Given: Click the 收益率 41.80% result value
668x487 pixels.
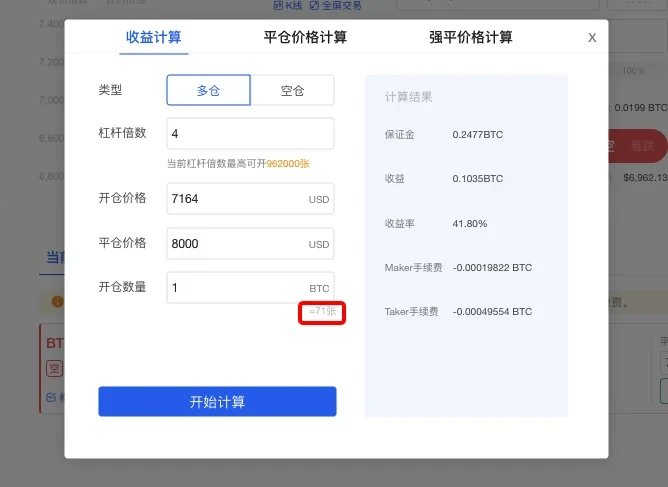Looking at the screenshot, I should (x=470, y=223).
